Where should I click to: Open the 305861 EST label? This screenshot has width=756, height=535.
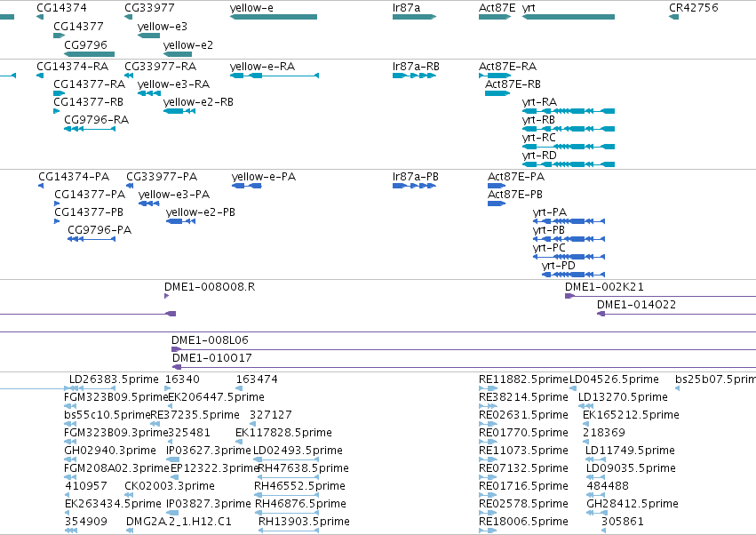[622, 522]
